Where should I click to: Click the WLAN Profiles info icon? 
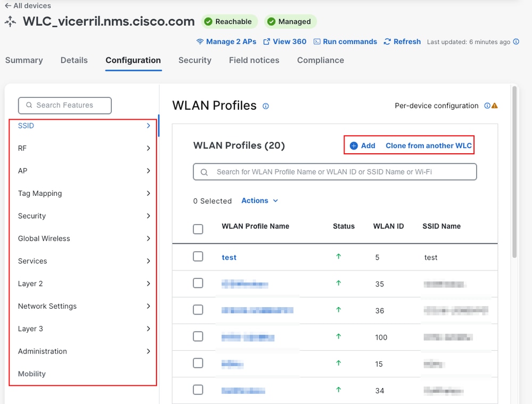click(266, 106)
